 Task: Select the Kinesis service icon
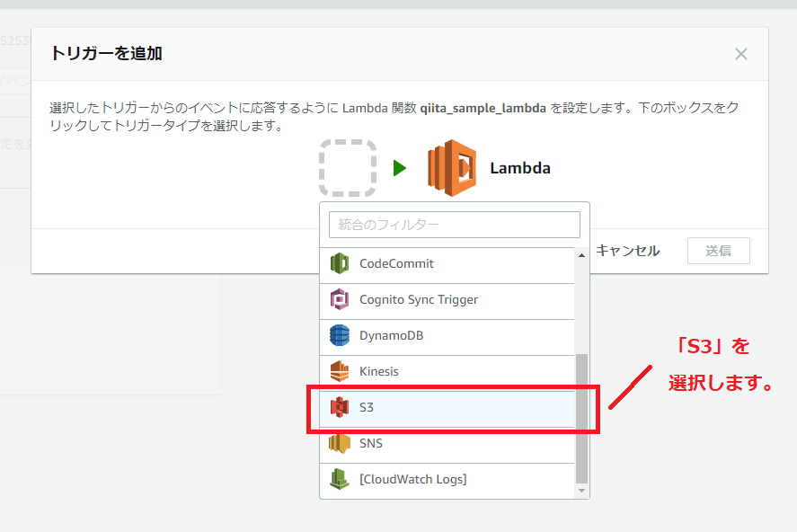pos(338,370)
